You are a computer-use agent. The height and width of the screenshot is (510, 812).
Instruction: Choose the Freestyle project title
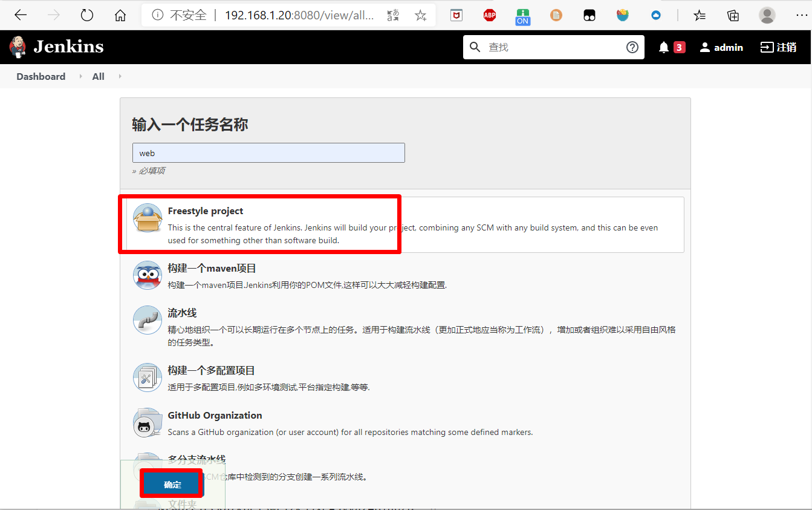[x=206, y=211]
